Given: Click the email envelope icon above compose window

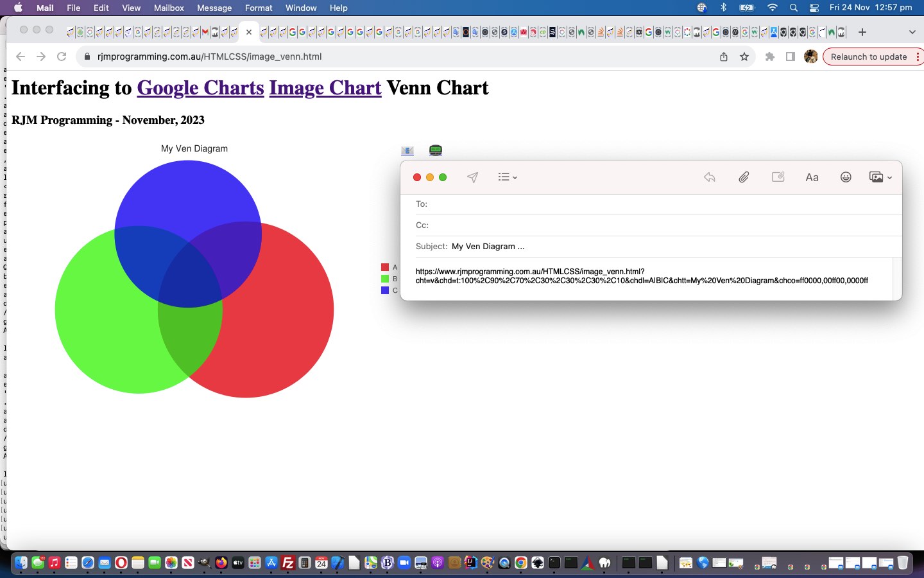Looking at the screenshot, I should click(407, 150).
